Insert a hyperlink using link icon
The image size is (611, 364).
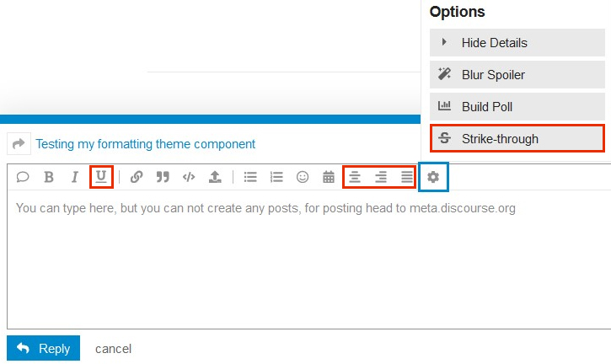coord(137,177)
